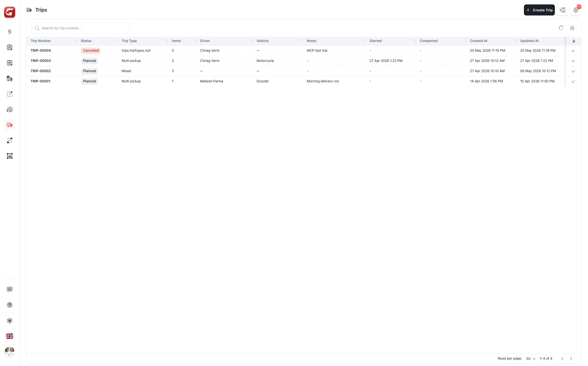The height and width of the screenshot is (366, 588).
Task: Click the 1–4 of 4 pagination text
Action: [x=546, y=359]
